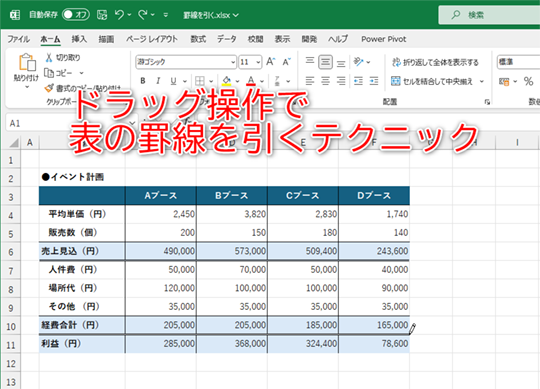Click the center horizontally icon
Viewport: 540px width, 389px height.
coord(325,81)
